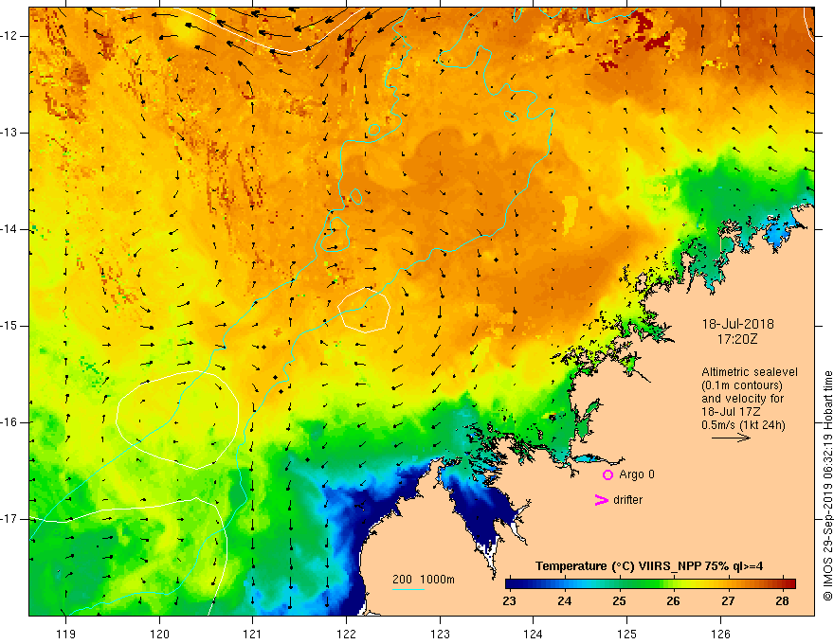Viewport: 834px width, 644px height.
Task: Click longitude axis label 120
Action: (159, 634)
